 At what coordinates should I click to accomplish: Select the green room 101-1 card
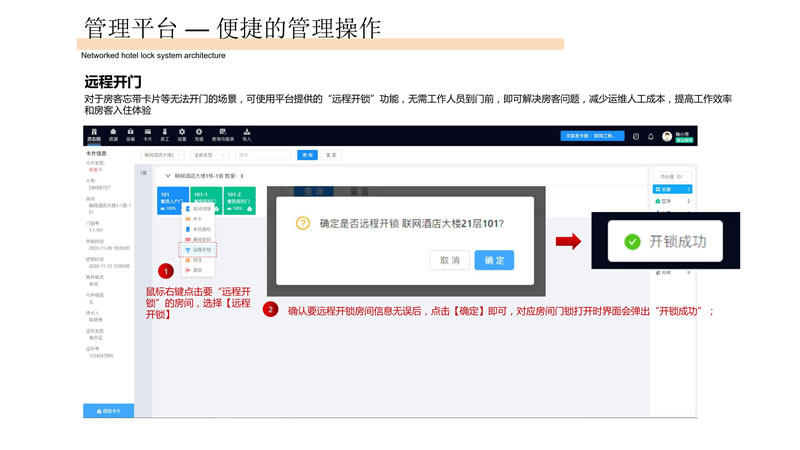click(x=206, y=201)
